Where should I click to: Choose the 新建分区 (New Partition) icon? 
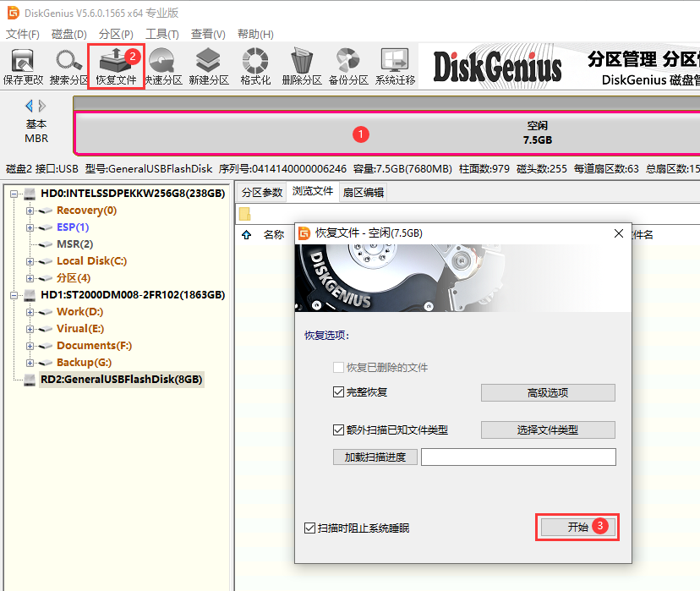(x=209, y=67)
